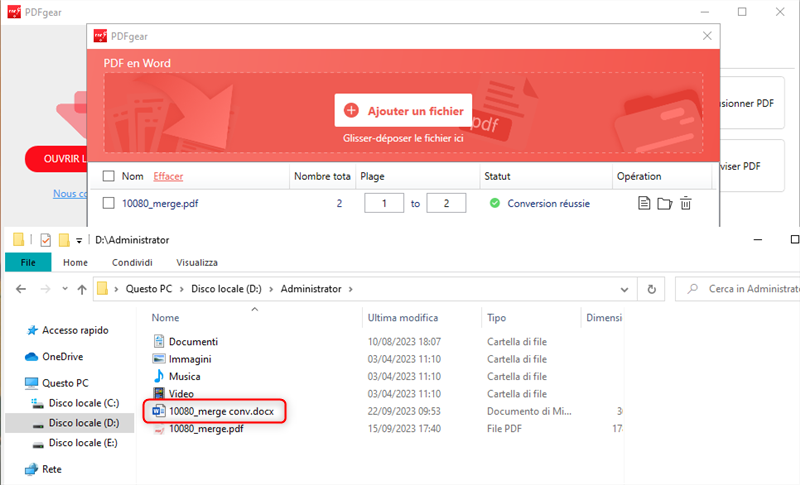Click the properties icon in quick access toolbar
Image resolution: width=800 pixels, height=485 pixels.
pyautogui.click(x=45, y=240)
